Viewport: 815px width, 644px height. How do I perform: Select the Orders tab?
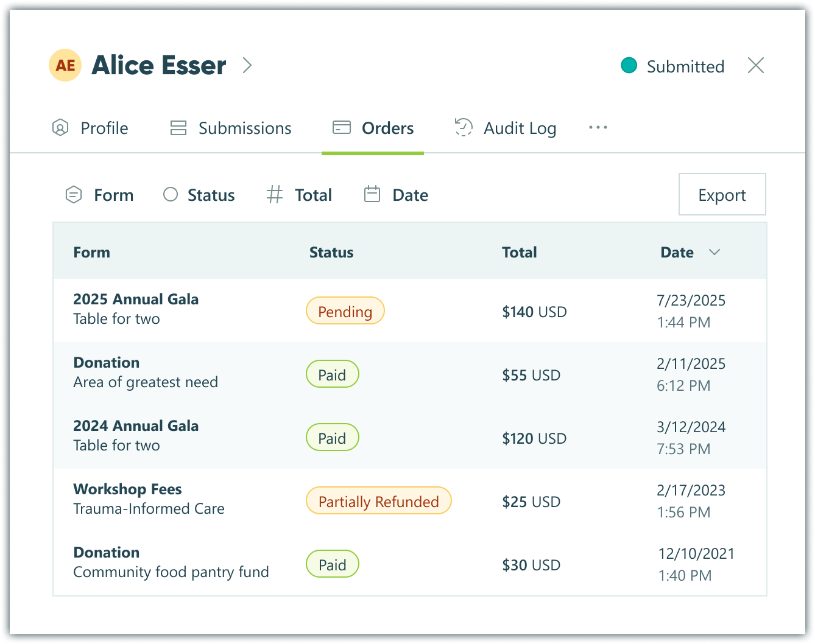373,128
